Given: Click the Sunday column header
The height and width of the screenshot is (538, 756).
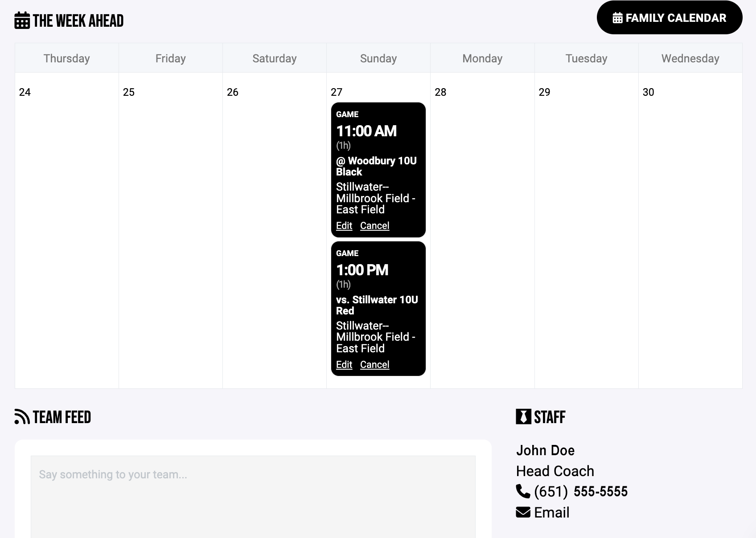Looking at the screenshot, I should (x=378, y=58).
